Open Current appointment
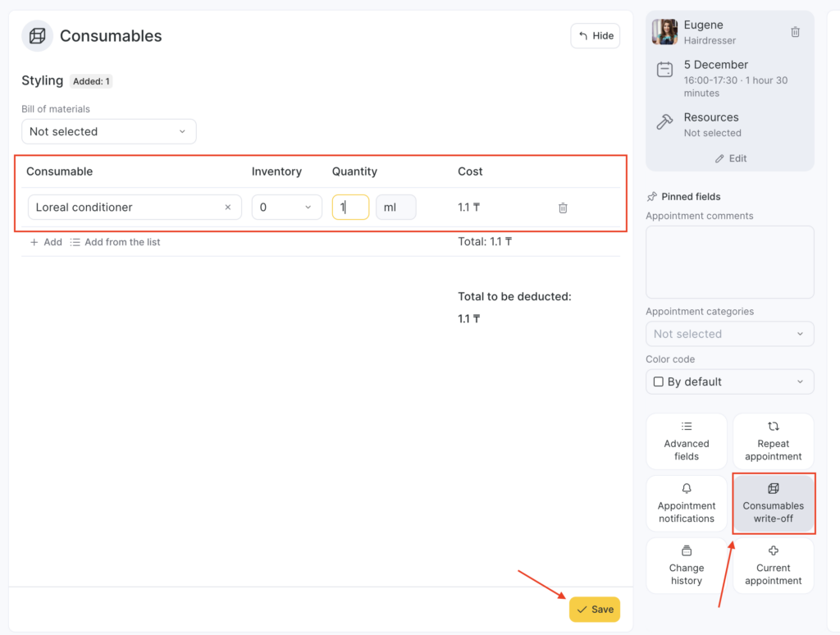The width and height of the screenshot is (840, 635). (x=773, y=565)
